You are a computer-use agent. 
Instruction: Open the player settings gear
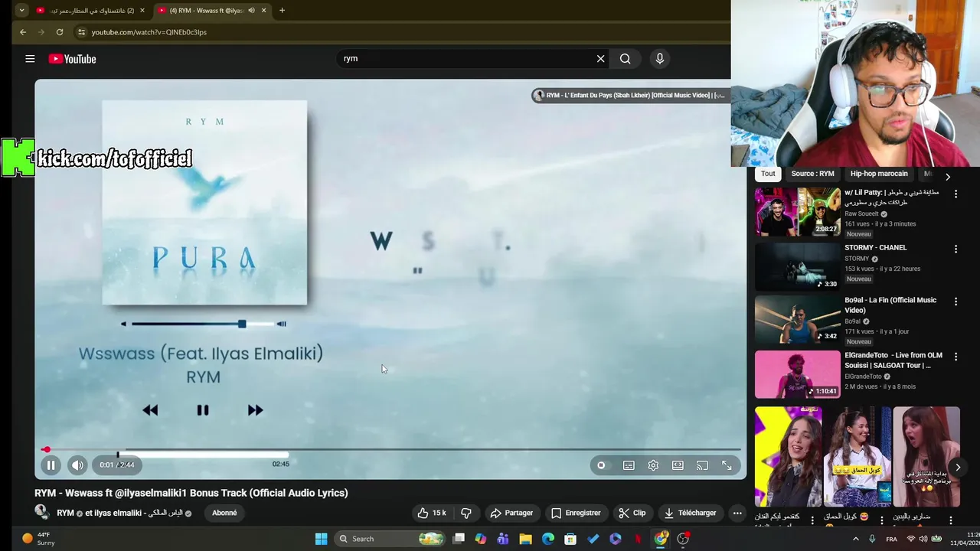pos(653,465)
